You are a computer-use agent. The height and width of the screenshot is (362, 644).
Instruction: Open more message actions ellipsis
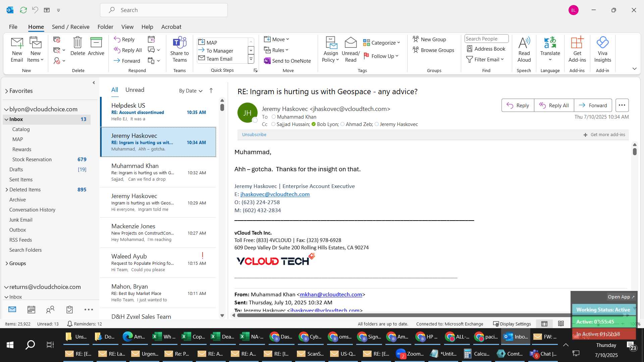(x=622, y=105)
